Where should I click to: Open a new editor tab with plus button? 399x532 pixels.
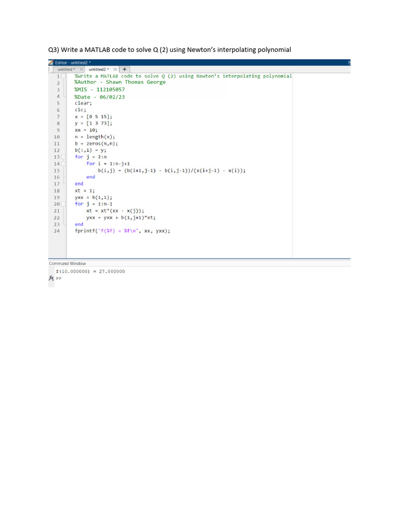125,69
